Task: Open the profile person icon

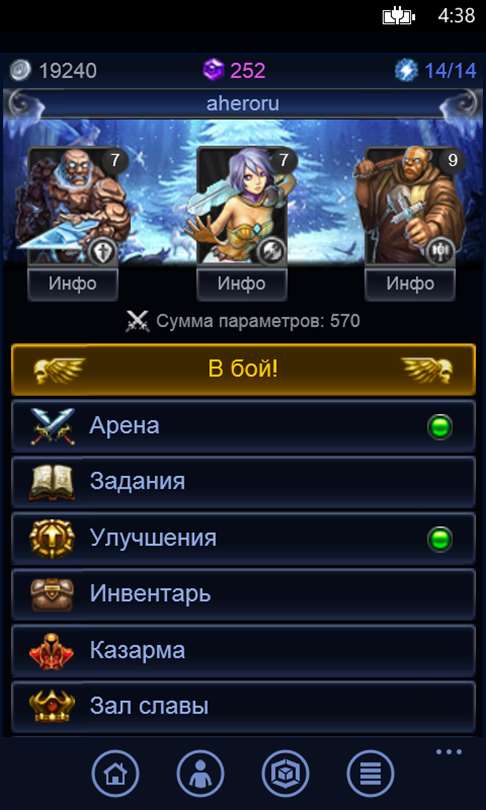Action: pyautogui.click(x=200, y=773)
